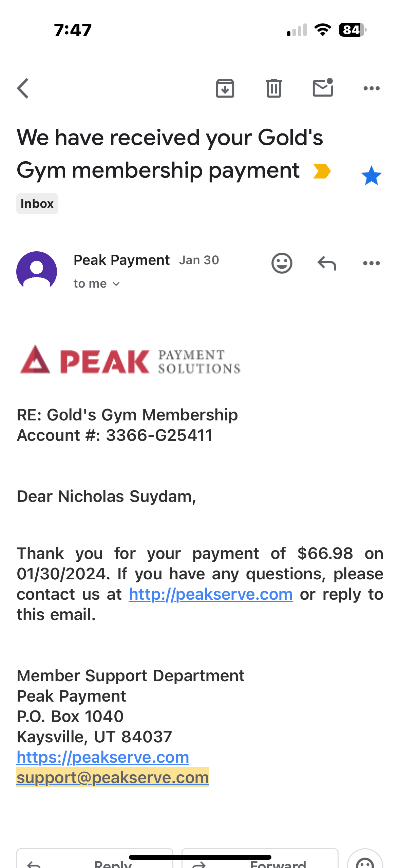Tap the round emoji button at bottom right

365,859
